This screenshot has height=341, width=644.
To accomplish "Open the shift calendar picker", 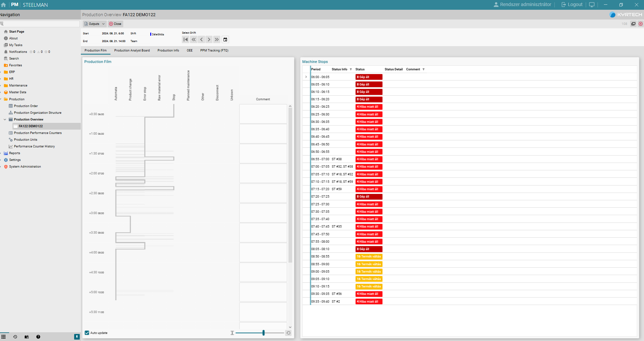I will tap(225, 40).
